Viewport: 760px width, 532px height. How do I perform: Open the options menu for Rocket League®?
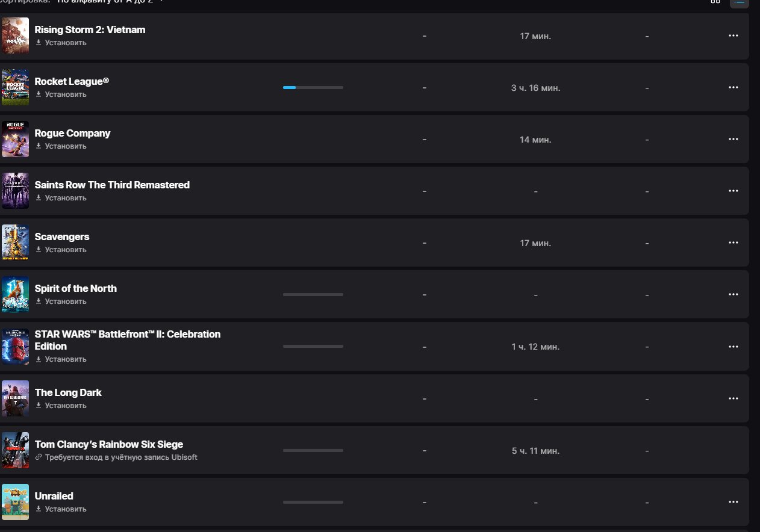tap(733, 87)
